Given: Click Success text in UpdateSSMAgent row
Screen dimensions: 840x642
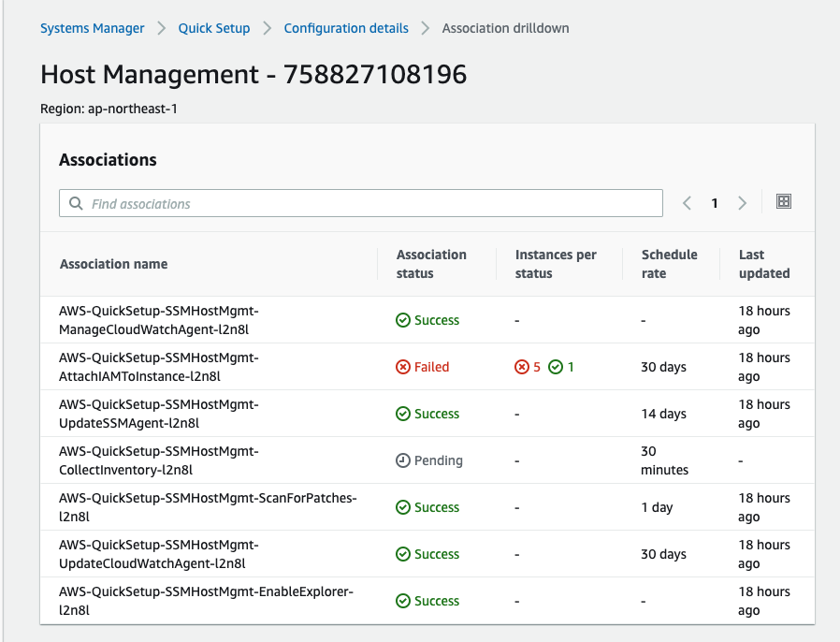Looking at the screenshot, I should tap(437, 414).
